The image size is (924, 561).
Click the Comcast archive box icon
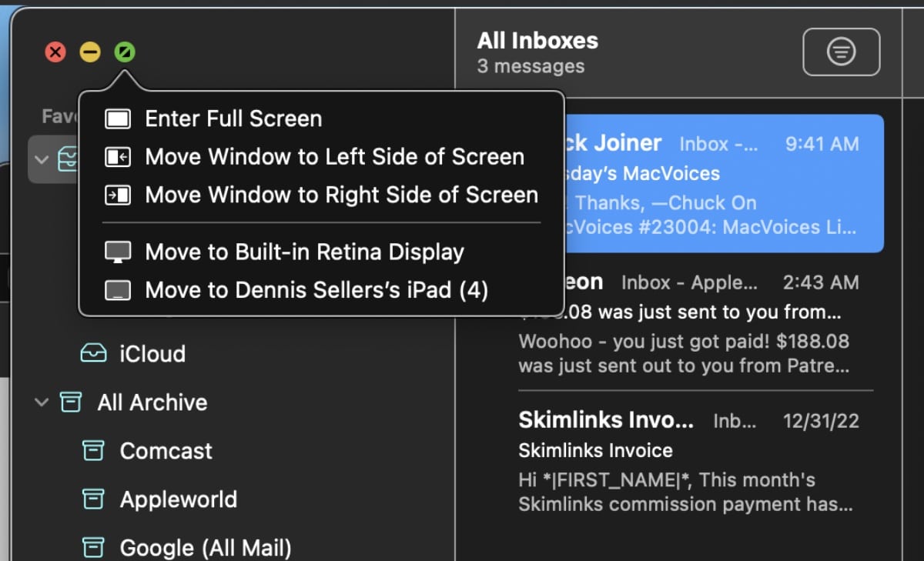[x=93, y=451]
